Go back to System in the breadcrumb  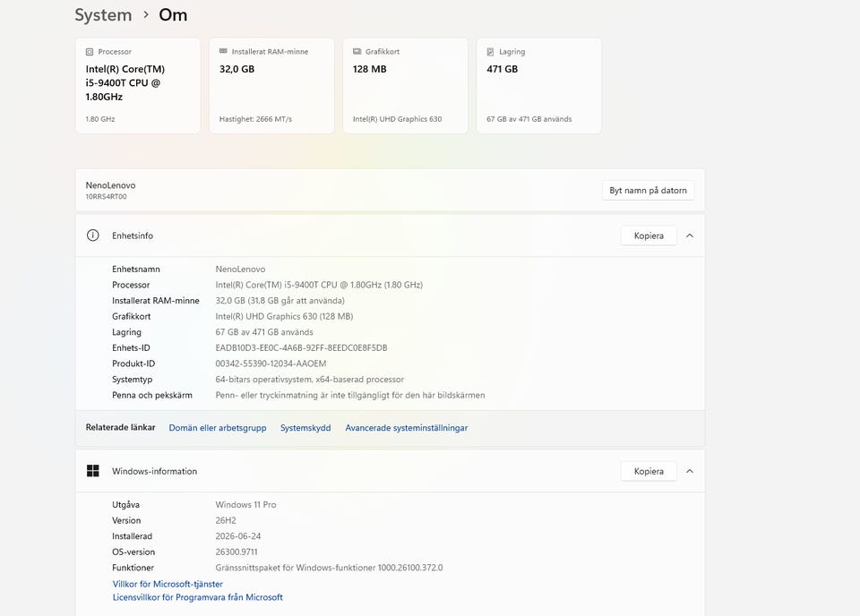coord(103,15)
